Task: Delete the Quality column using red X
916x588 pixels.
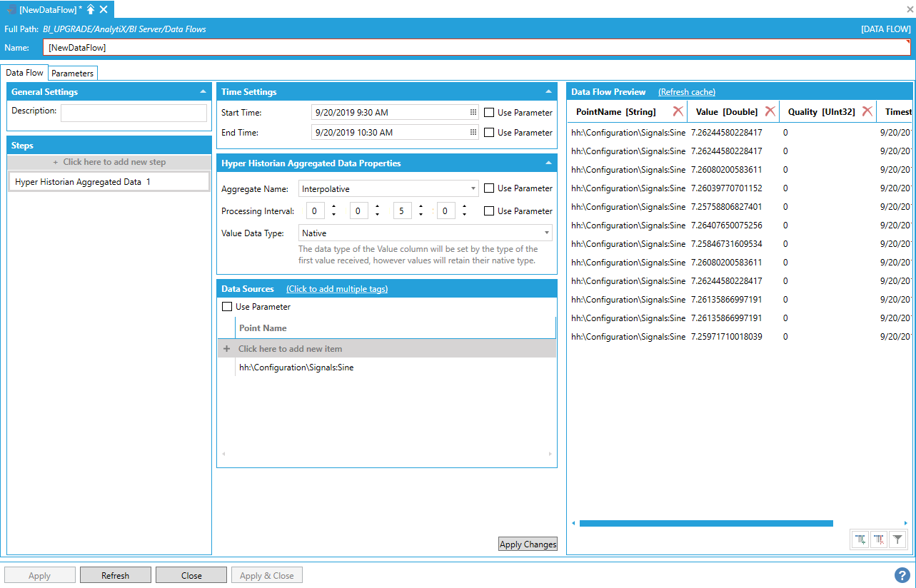Action: pos(866,111)
